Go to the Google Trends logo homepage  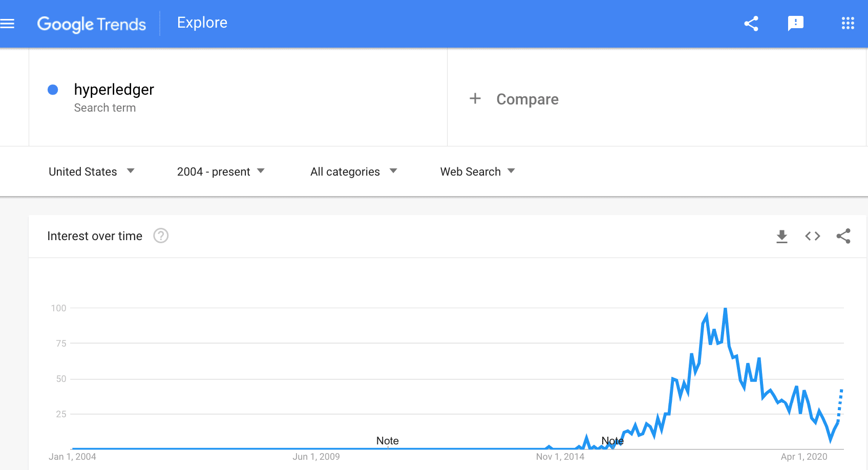[92, 24]
